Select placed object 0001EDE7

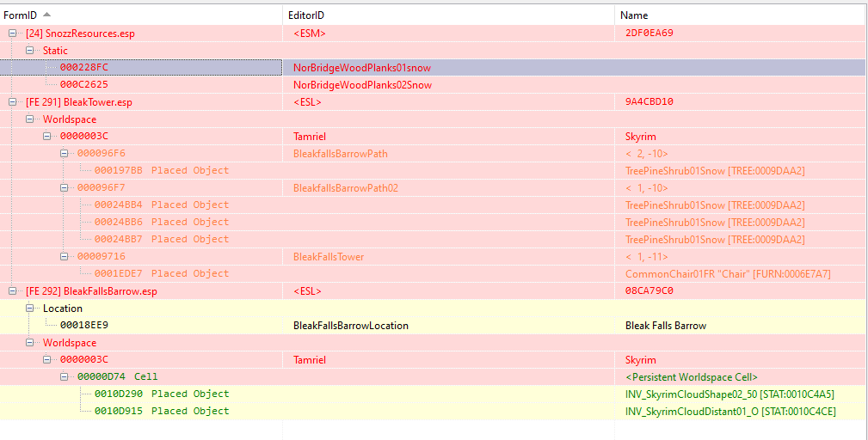(x=162, y=273)
